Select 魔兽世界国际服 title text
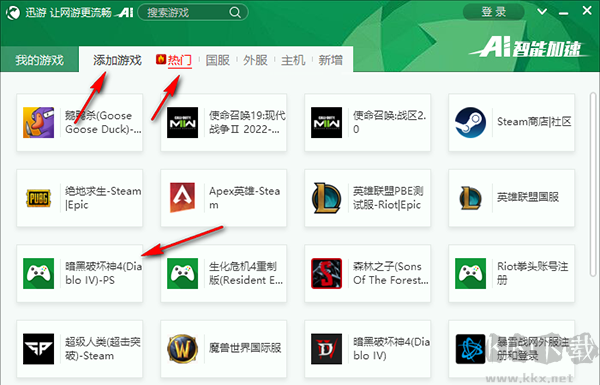The height and width of the screenshot is (385, 600). coord(245,348)
